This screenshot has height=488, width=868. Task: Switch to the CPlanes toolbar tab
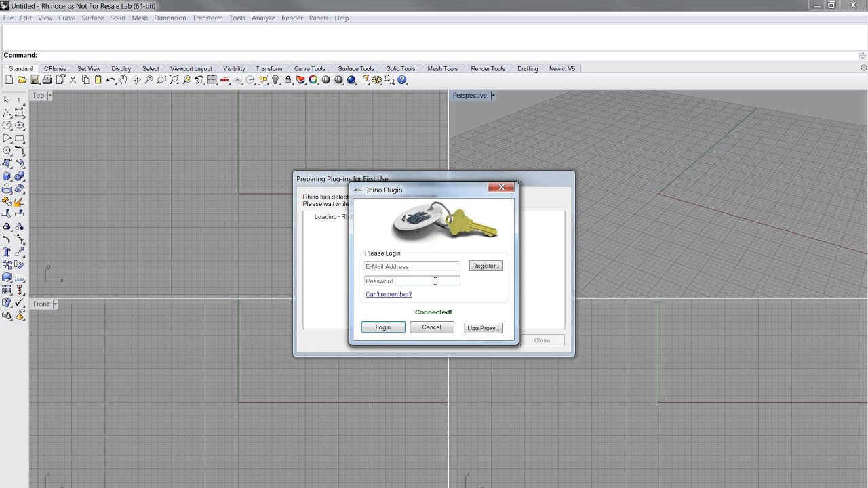coord(56,68)
